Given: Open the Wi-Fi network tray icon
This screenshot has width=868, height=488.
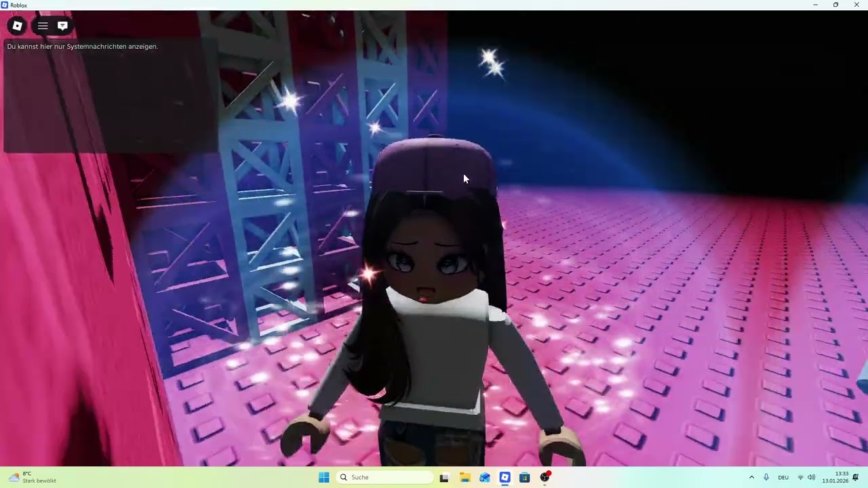Looking at the screenshot, I should point(800,477).
